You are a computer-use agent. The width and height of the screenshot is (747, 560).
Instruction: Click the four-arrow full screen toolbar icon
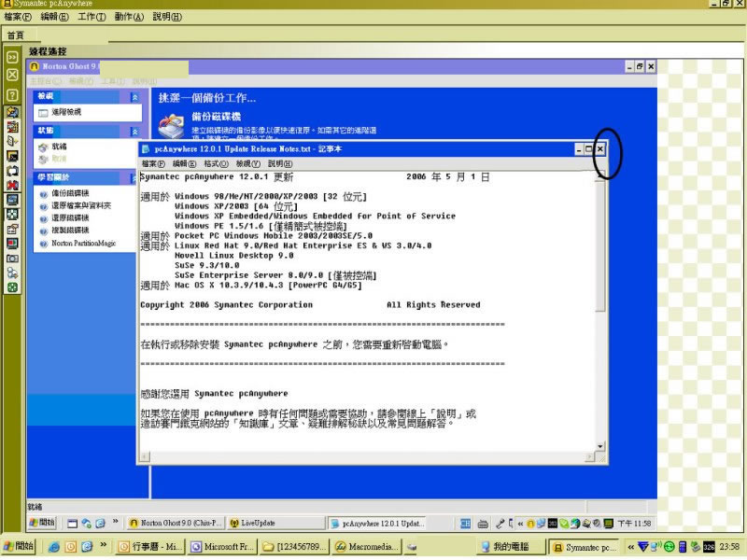[12, 215]
